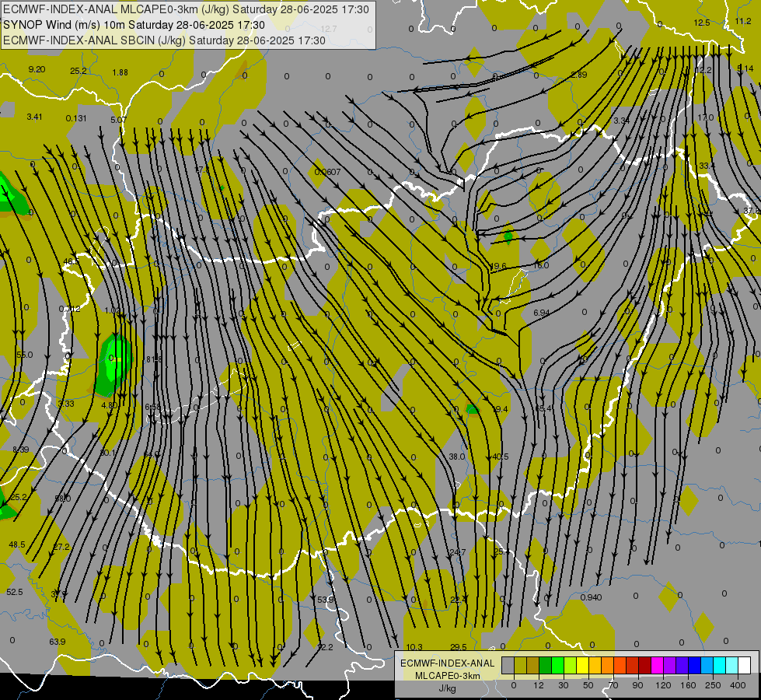The width and height of the screenshot is (761, 700).
Task: Select the dark green legend swatch
Action: coord(545,666)
